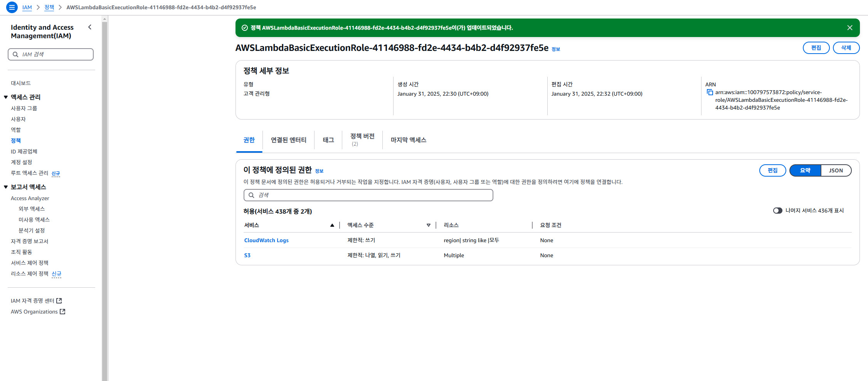Click the external link icon beside IAM 자격 증명 센터

tap(59, 301)
